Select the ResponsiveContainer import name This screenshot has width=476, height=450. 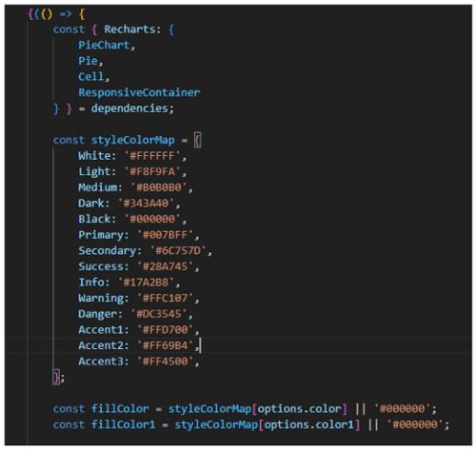139,92
